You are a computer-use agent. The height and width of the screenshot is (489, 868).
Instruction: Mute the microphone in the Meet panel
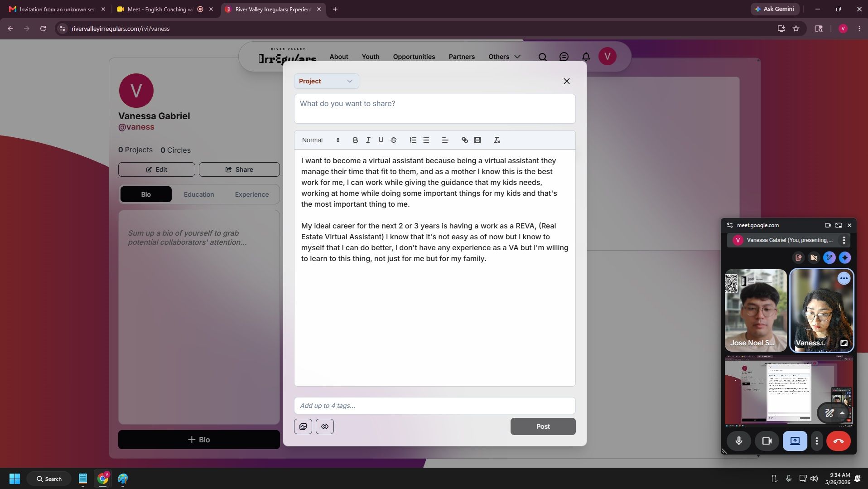pos(739,441)
